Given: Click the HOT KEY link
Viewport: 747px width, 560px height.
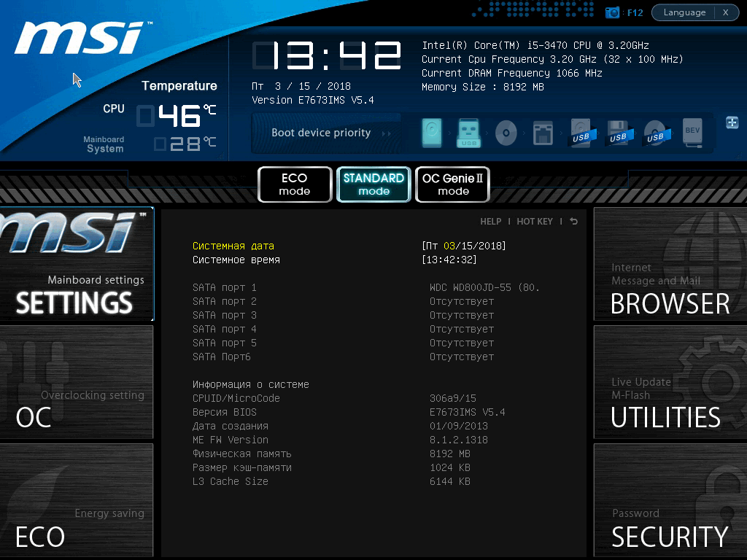Looking at the screenshot, I should pos(535,222).
